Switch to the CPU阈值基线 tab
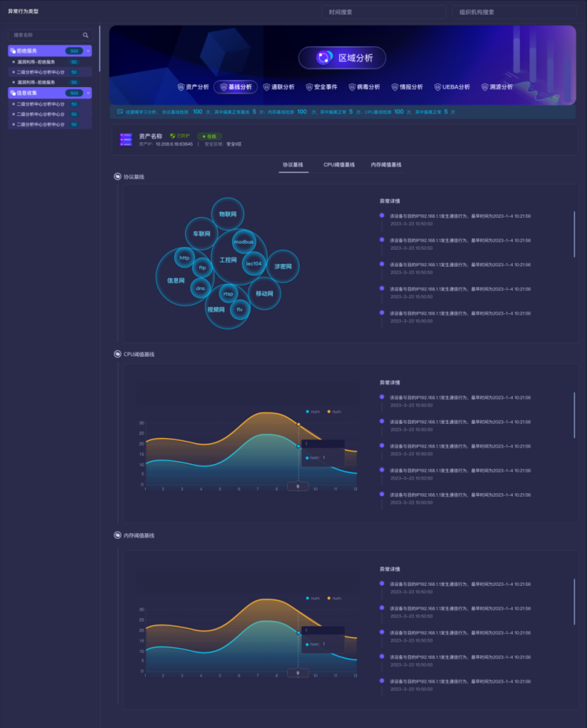Image resolution: width=587 pixels, height=728 pixels. [x=339, y=165]
